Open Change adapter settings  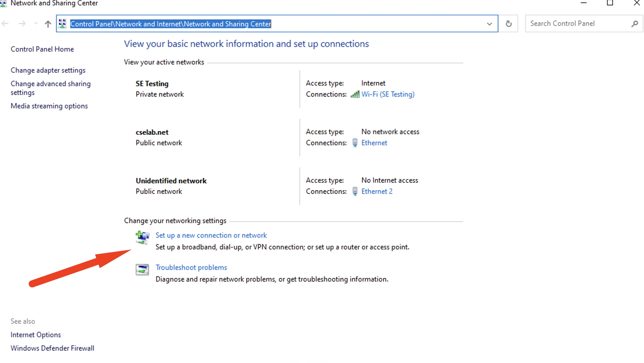[48, 70]
